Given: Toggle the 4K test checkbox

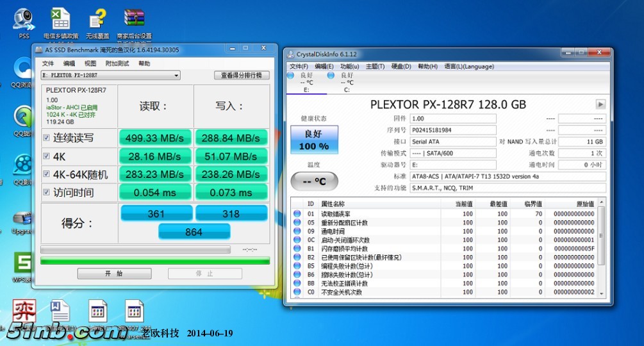Looking at the screenshot, I should coord(46,156).
